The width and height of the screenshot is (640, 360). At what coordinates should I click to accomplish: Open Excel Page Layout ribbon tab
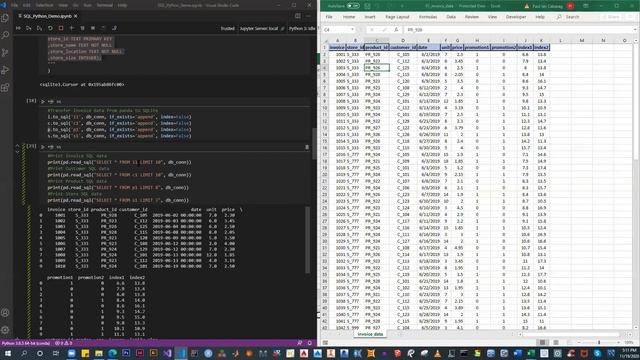point(397,17)
